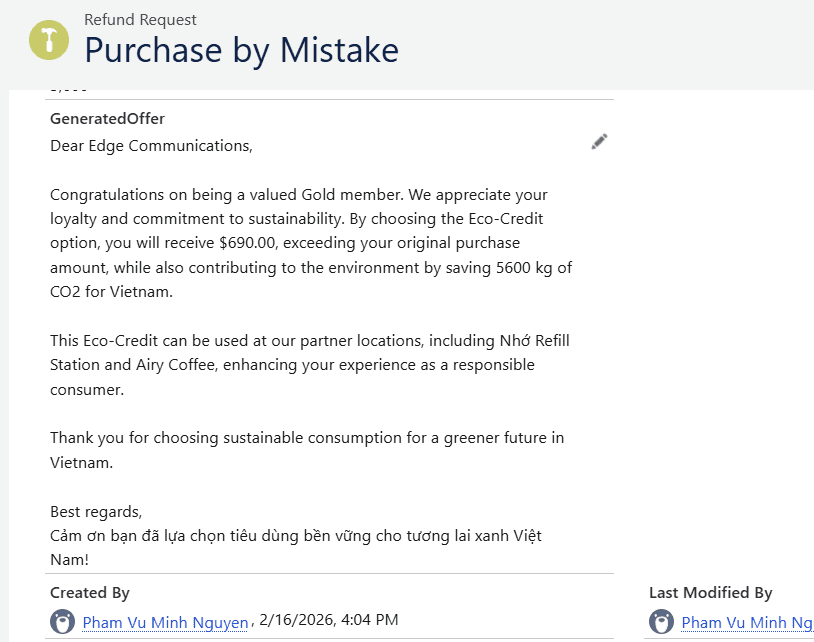Click the Thank you for choosing paragraph
This screenshot has width=814, height=642.
tap(307, 438)
